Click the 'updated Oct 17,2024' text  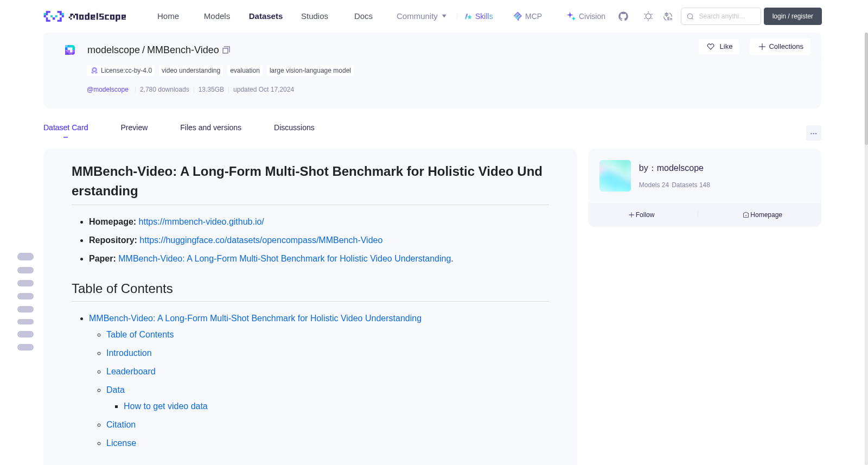coord(264,90)
